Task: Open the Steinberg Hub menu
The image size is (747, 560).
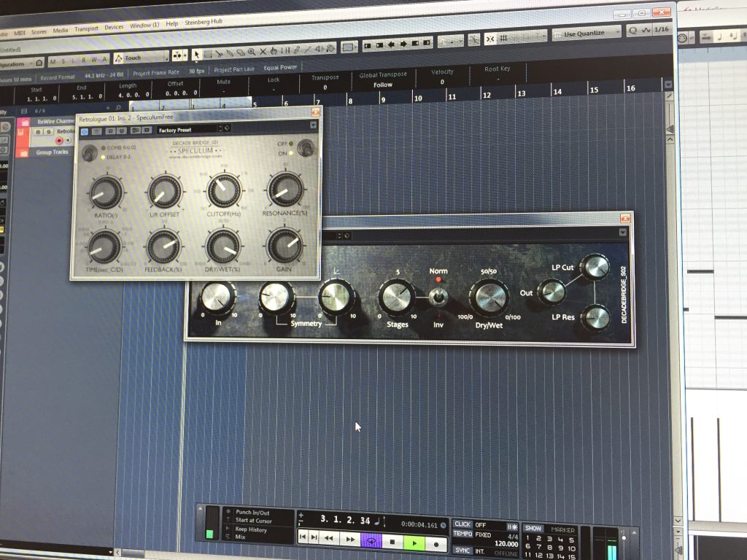Action: pos(204,22)
